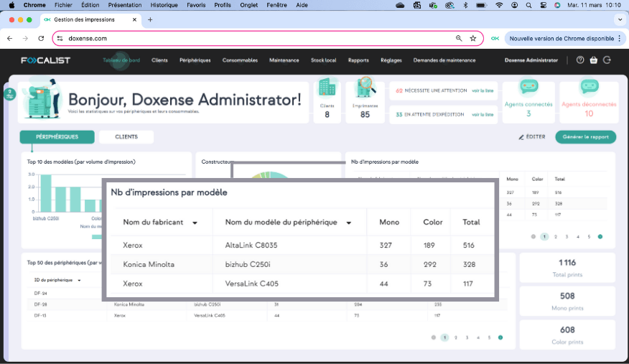This screenshot has height=364, width=629.
Task: Open Rapports in the navigation bar
Action: point(358,60)
